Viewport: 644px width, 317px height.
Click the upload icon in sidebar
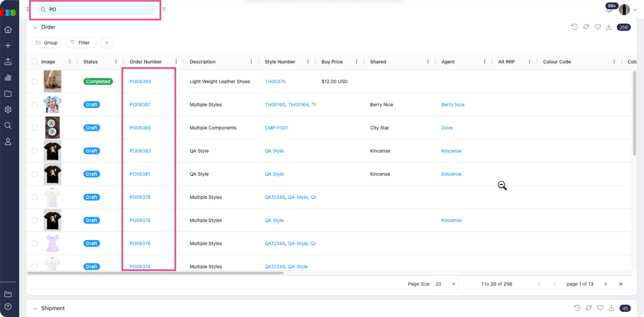[8, 62]
